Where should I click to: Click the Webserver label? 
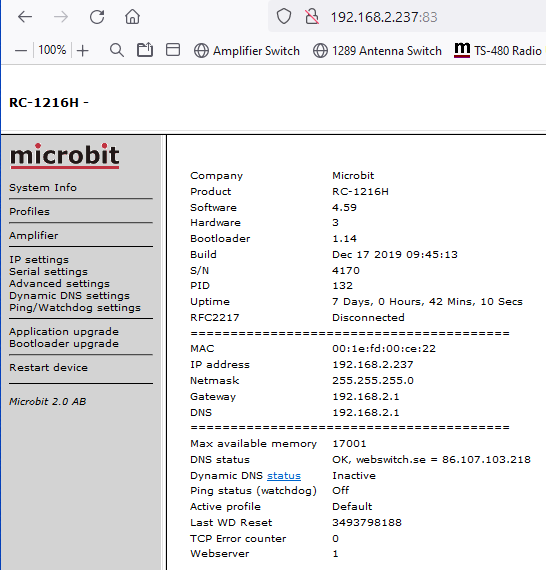click(x=220, y=554)
